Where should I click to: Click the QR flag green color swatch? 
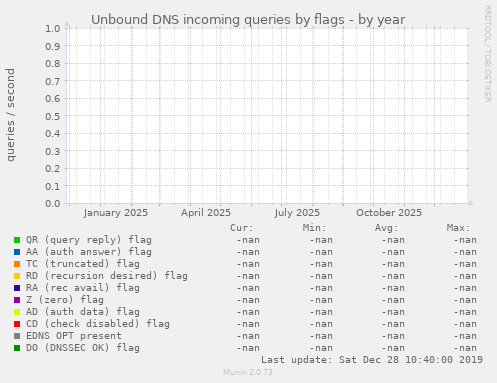pos(17,240)
